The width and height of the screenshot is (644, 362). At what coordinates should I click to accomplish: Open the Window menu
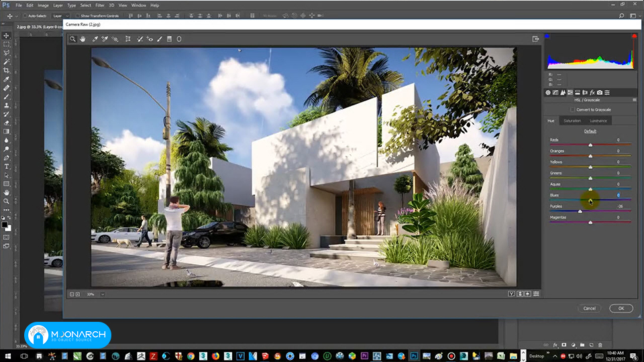click(138, 5)
